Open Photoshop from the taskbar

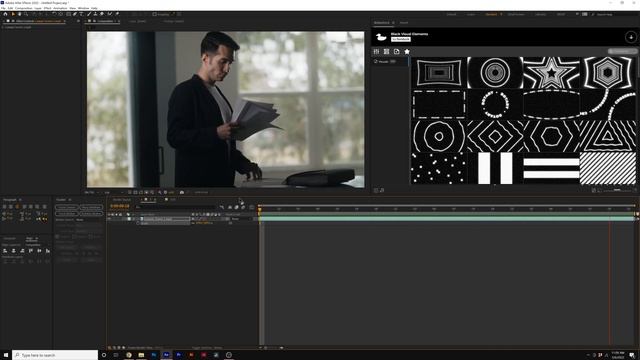click(x=154, y=355)
